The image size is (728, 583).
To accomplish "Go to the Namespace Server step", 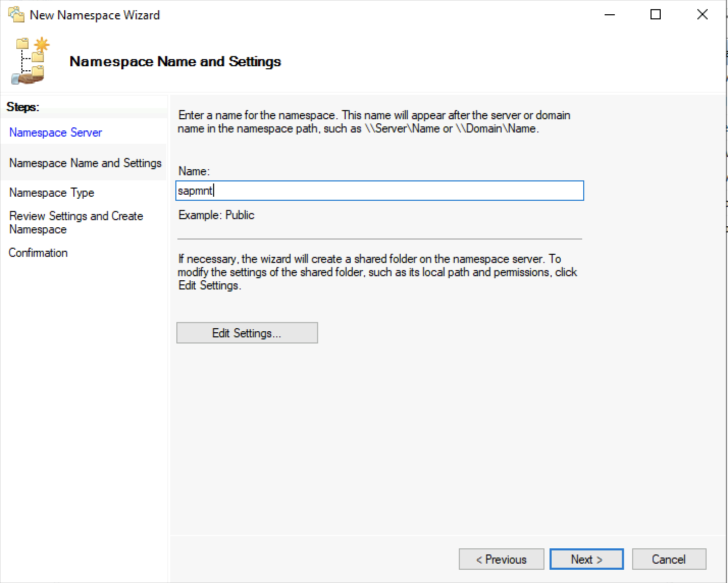I will pos(56,132).
